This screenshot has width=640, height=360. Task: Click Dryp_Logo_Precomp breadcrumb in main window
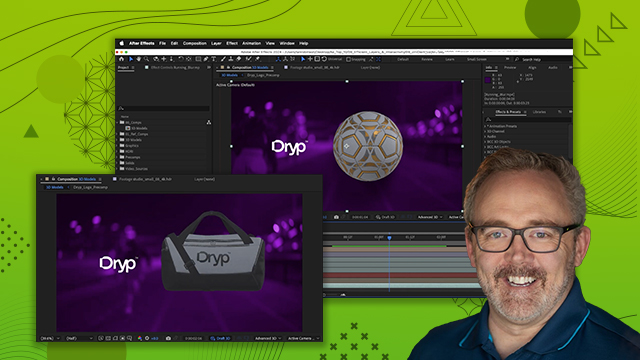(263, 75)
